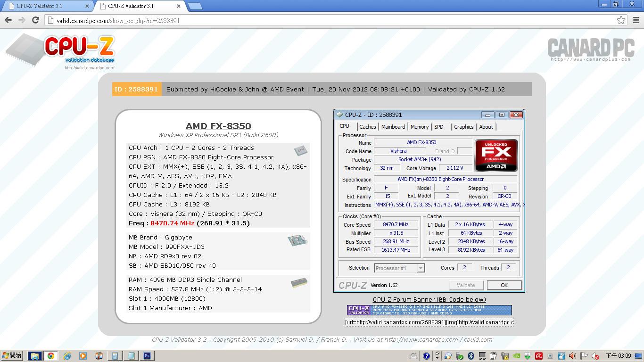This screenshot has height=362, width=644.
Task: Switch to the Caches tab
Action: 368,127
